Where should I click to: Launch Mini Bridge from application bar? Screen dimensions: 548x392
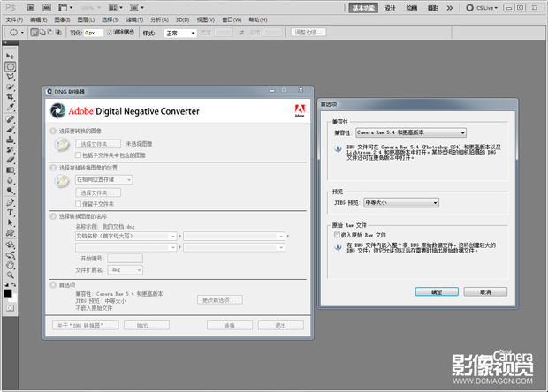point(46,7)
